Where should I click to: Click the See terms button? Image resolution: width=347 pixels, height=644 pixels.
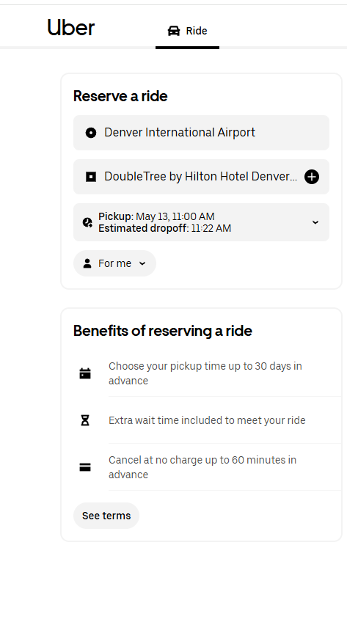(x=106, y=516)
